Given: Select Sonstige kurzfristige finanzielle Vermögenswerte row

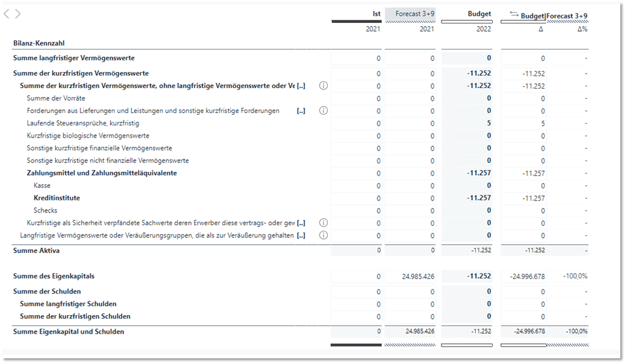Looking at the screenshot, I should click(100, 148).
